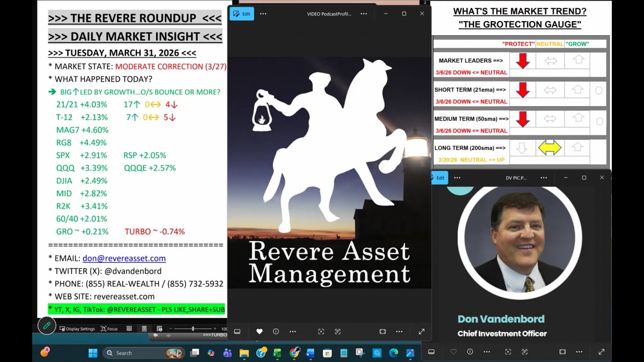The height and width of the screenshot is (362, 644).
Task: Click the red down arrow in the MARKET LEADERS row
Action: coord(523,61)
